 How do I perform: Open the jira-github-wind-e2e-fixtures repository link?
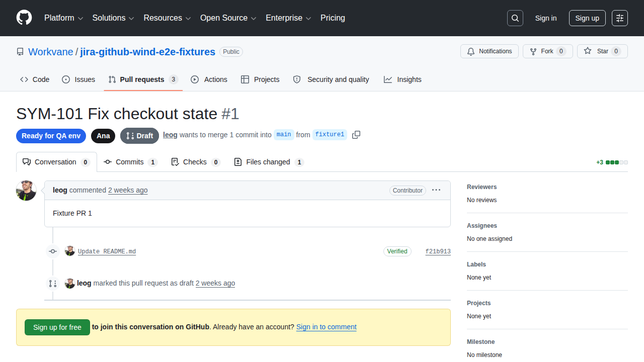(x=148, y=52)
